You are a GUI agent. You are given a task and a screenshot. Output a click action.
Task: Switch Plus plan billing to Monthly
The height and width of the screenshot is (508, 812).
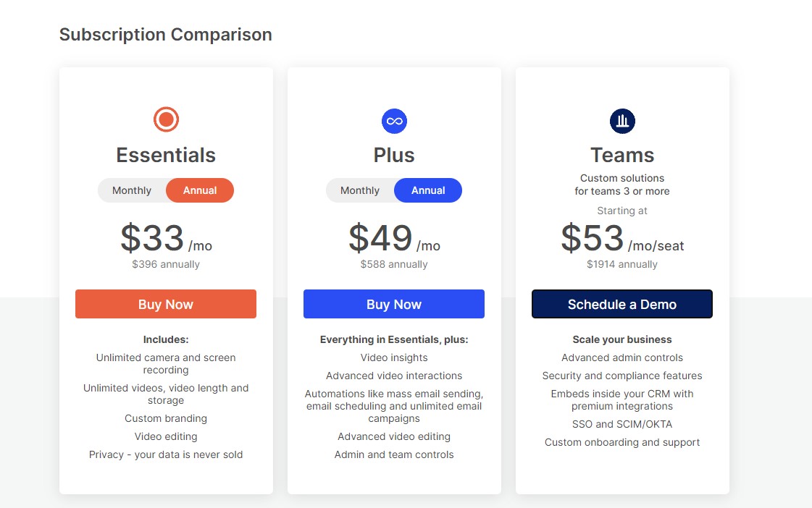[x=360, y=190]
